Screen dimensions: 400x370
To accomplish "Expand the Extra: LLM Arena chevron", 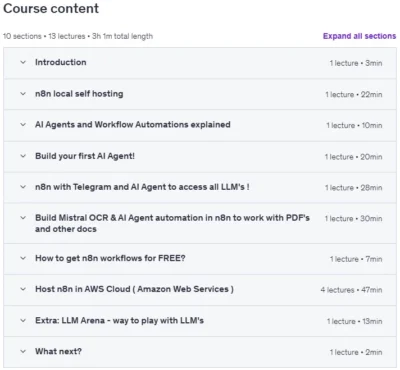I will click(x=23, y=321).
